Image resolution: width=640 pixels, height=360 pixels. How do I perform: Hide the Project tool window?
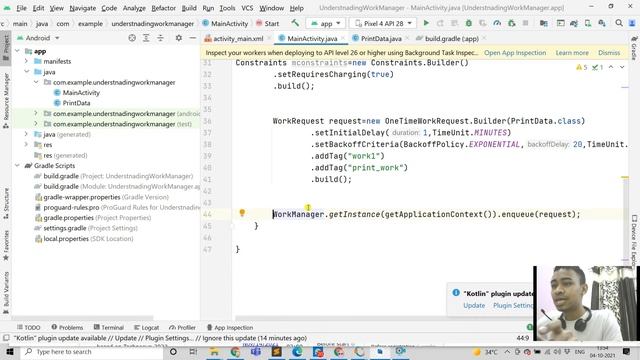coord(193,38)
